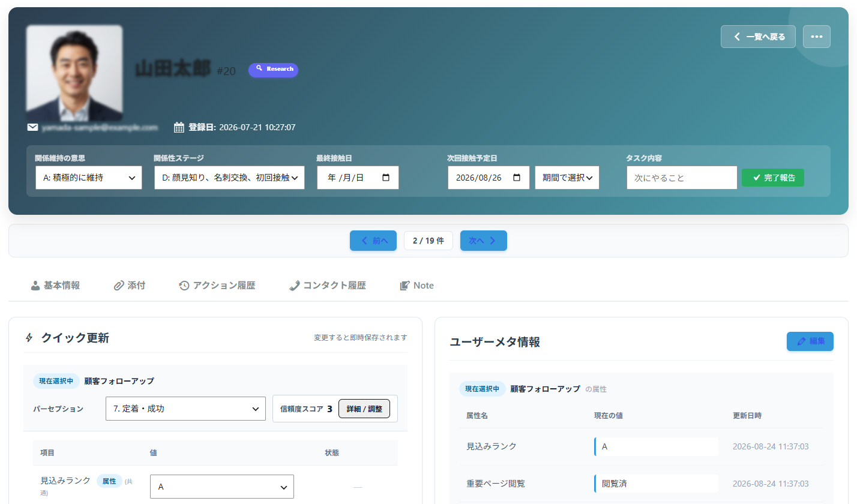Open date picker icon in 次回接触予定日 field
This screenshot has width=857, height=504.
(517, 178)
